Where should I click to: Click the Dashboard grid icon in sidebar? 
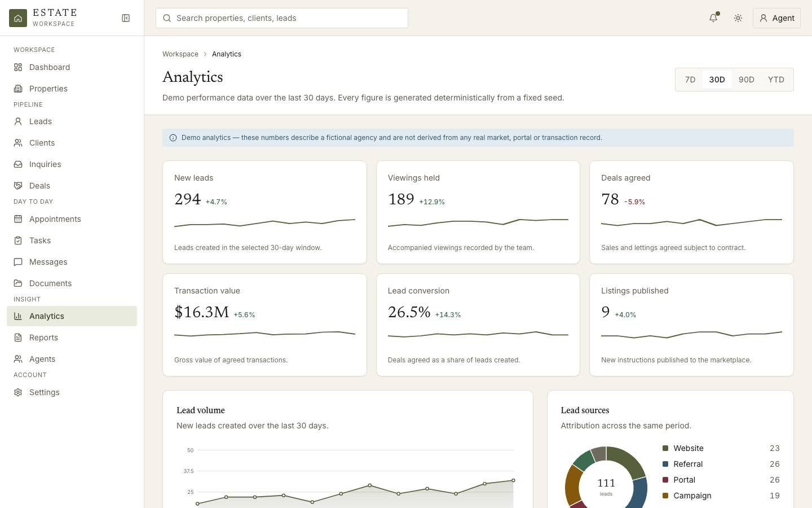[18, 67]
